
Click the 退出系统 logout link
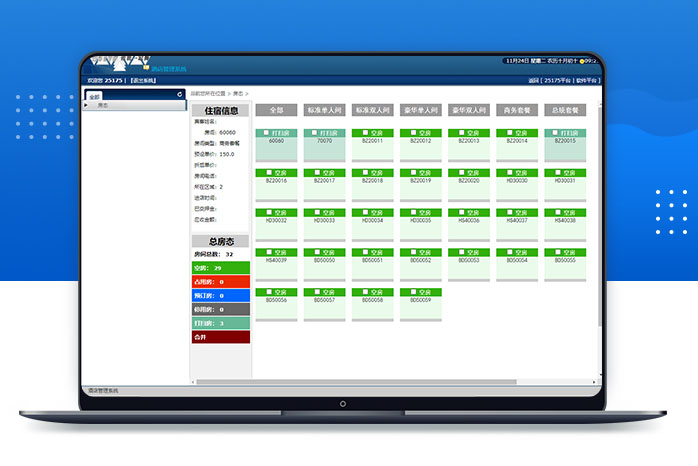pos(143,81)
